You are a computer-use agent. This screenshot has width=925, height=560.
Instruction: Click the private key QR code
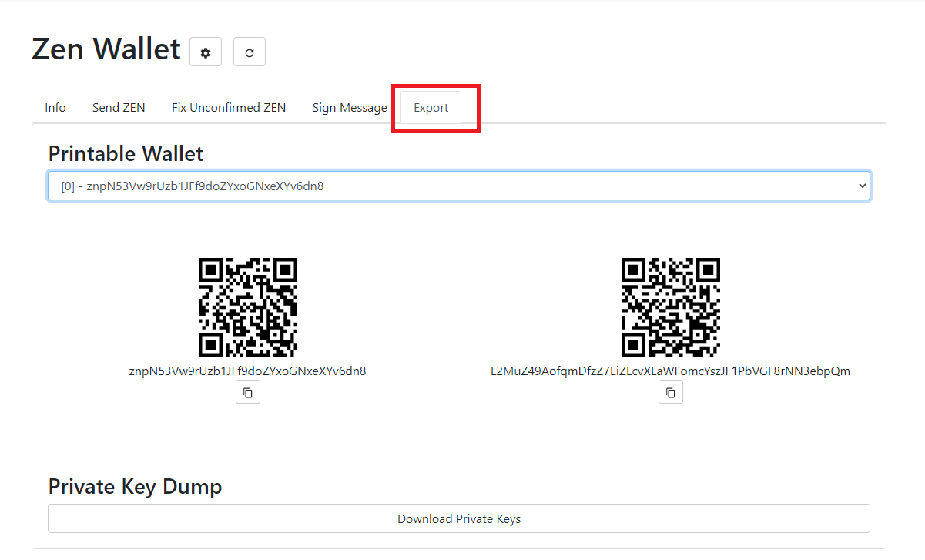(x=671, y=307)
